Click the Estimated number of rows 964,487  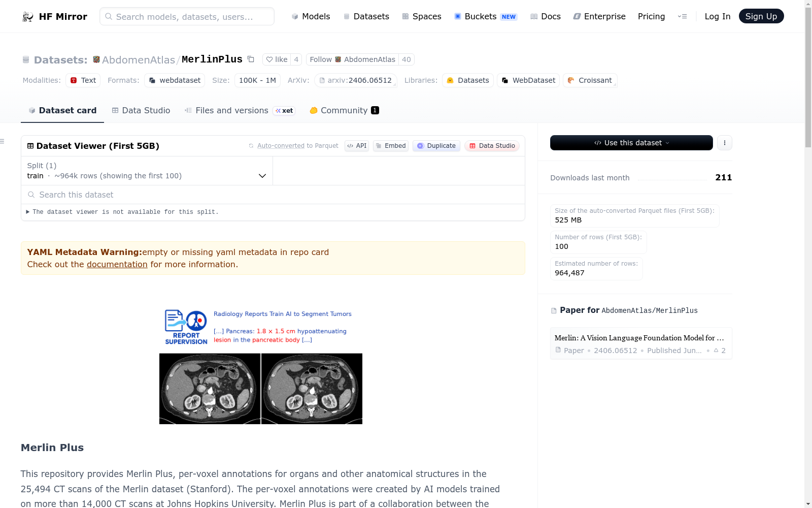pos(569,273)
